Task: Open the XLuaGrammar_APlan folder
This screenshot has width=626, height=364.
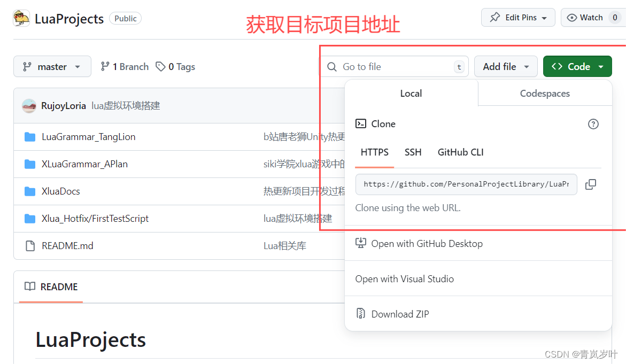Action: pos(84,164)
